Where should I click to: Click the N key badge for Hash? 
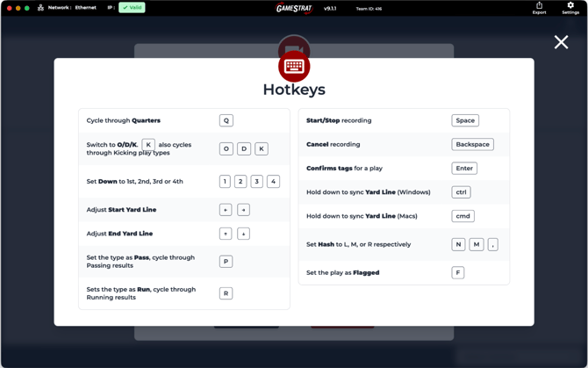458,244
